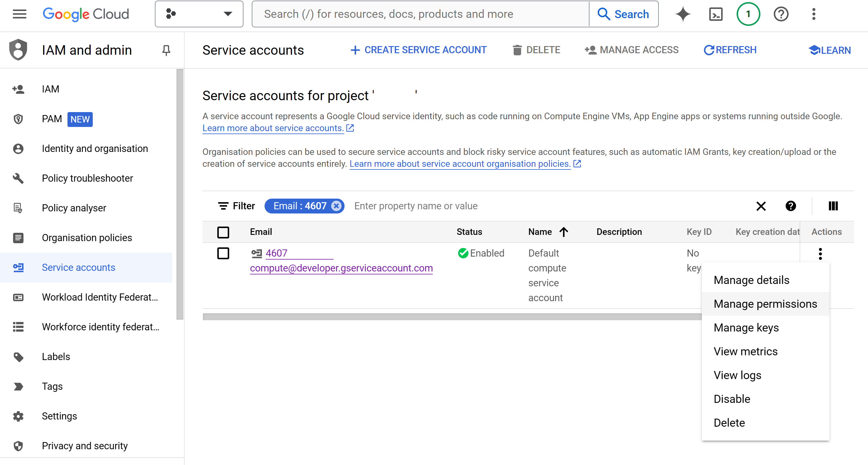Open the notifications badge showing 1
Viewport: 868px width, 465px height.
point(748,14)
